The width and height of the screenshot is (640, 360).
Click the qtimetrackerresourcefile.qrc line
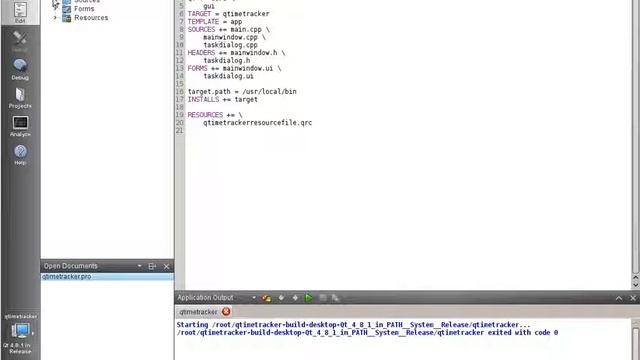point(258,122)
